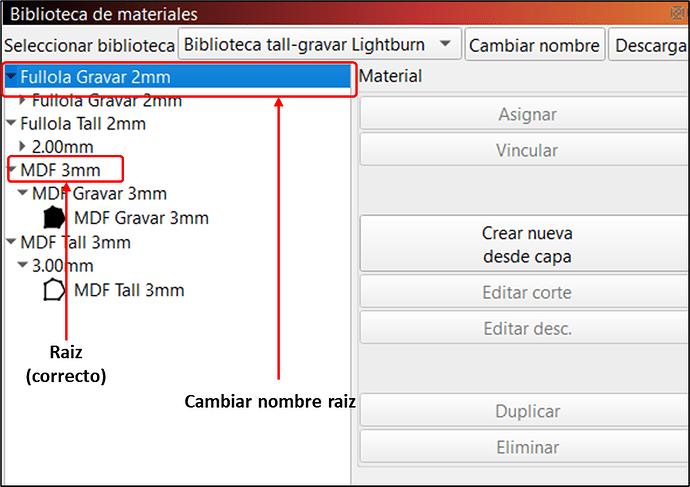690x487 pixels.
Task: Click the Editar desc. button
Action: pyautogui.click(x=527, y=328)
